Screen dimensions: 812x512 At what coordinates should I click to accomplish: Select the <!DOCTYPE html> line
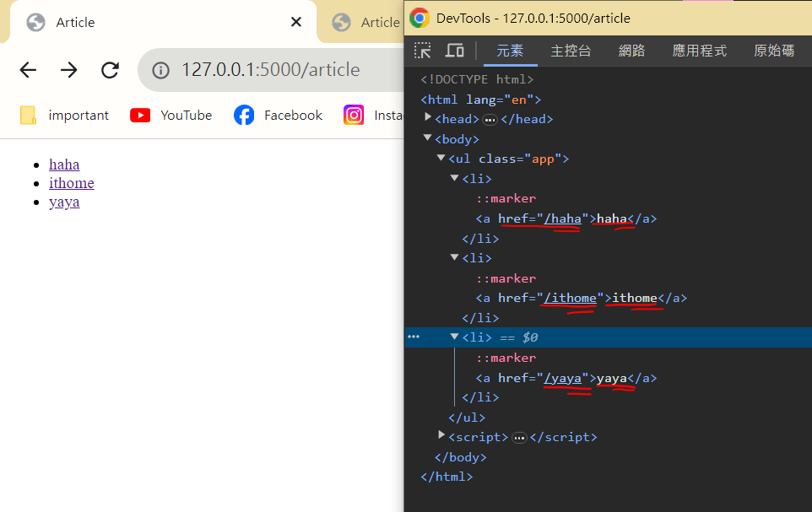point(477,79)
